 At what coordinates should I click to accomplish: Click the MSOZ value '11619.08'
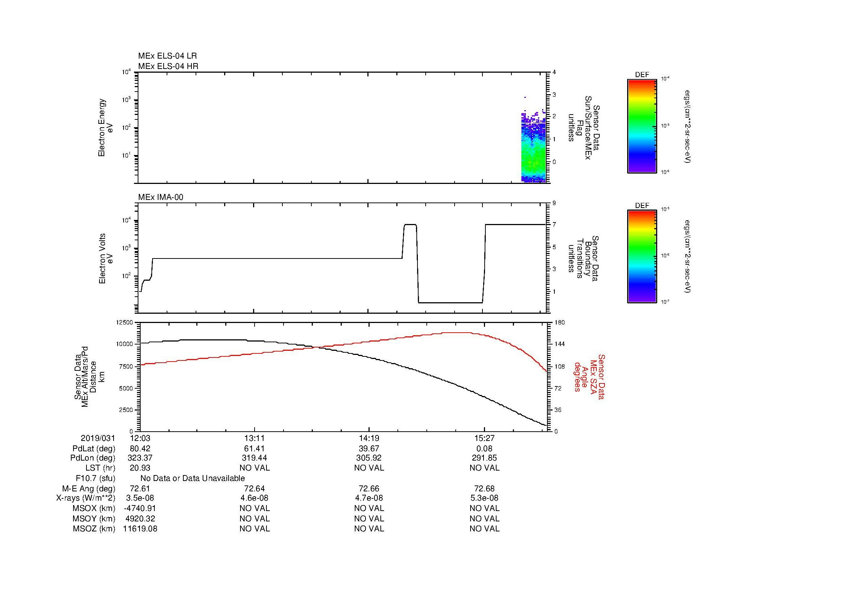pyautogui.click(x=140, y=529)
